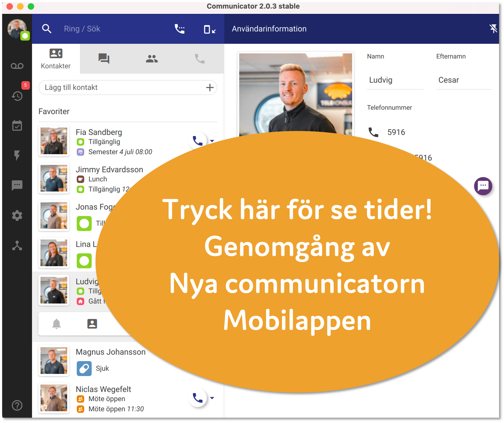This screenshot has width=504, height=423.
Task: Select the Kontakter tab
Action: [x=56, y=59]
